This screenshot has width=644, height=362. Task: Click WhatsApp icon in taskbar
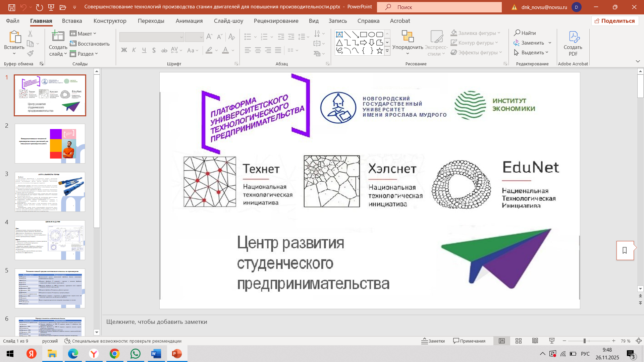click(x=136, y=354)
